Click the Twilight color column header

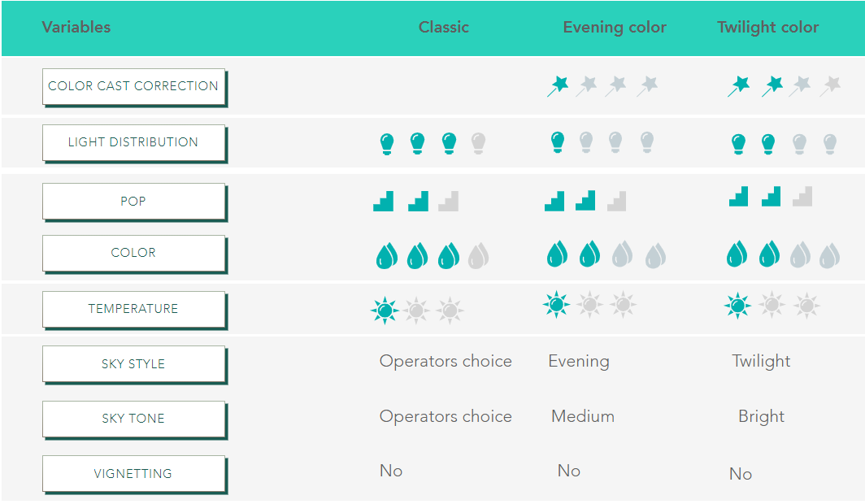point(768,27)
